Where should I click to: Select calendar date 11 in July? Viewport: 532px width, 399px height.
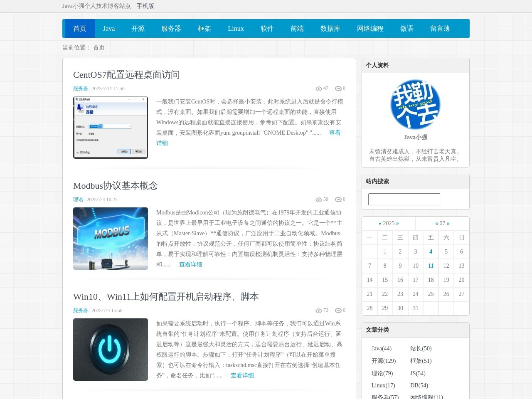point(431,266)
